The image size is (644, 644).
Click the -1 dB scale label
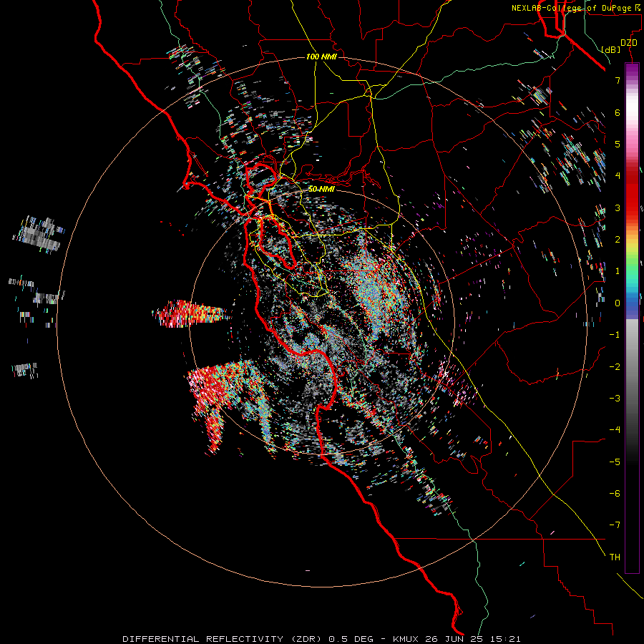pyautogui.click(x=615, y=335)
